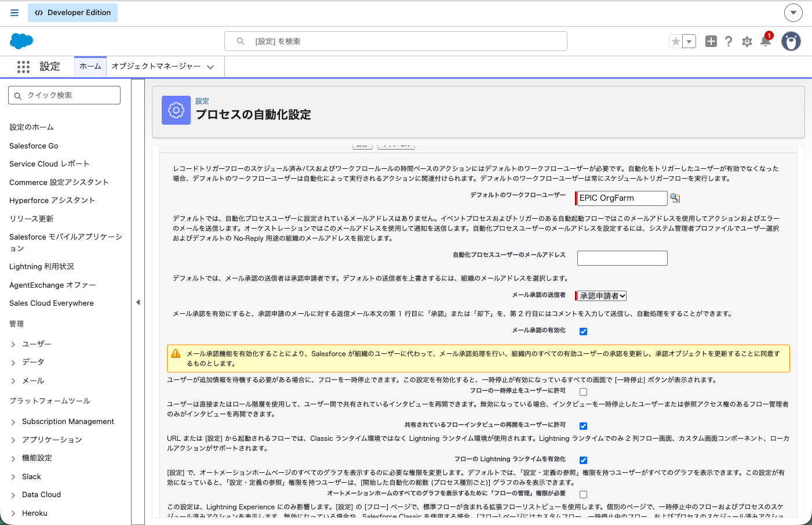
Task: Expand the アプリケーション section
Action: (13, 440)
